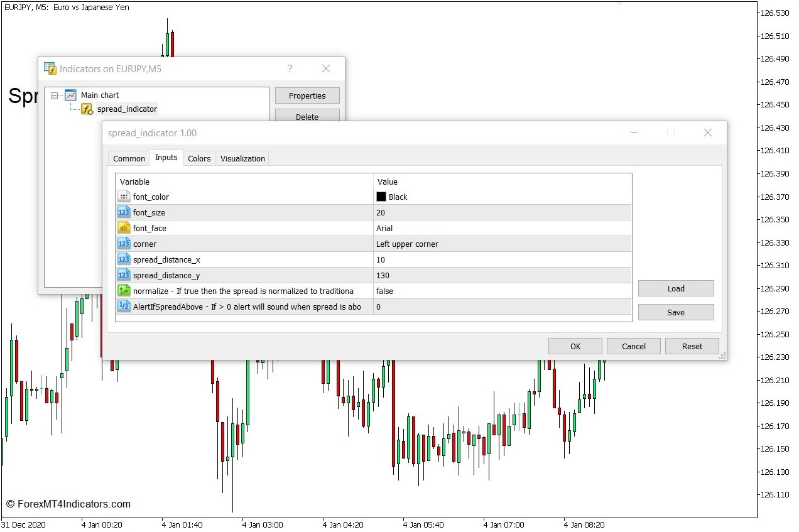Click the Save button

click(676, 312)
